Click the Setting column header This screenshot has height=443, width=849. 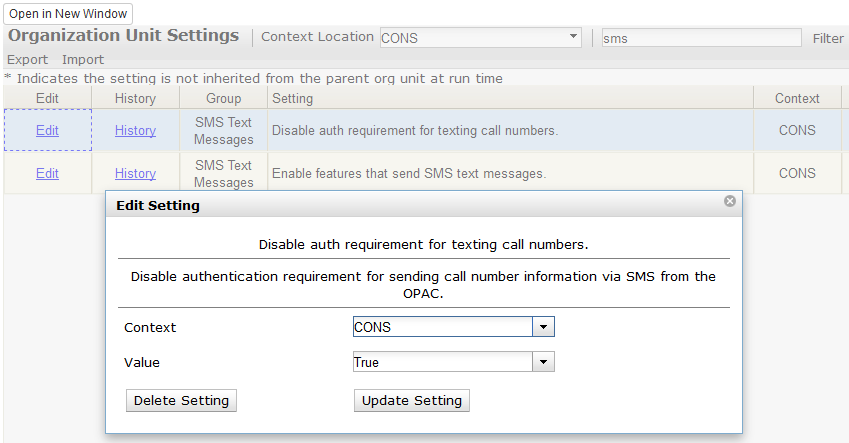(x=292, y=98)
